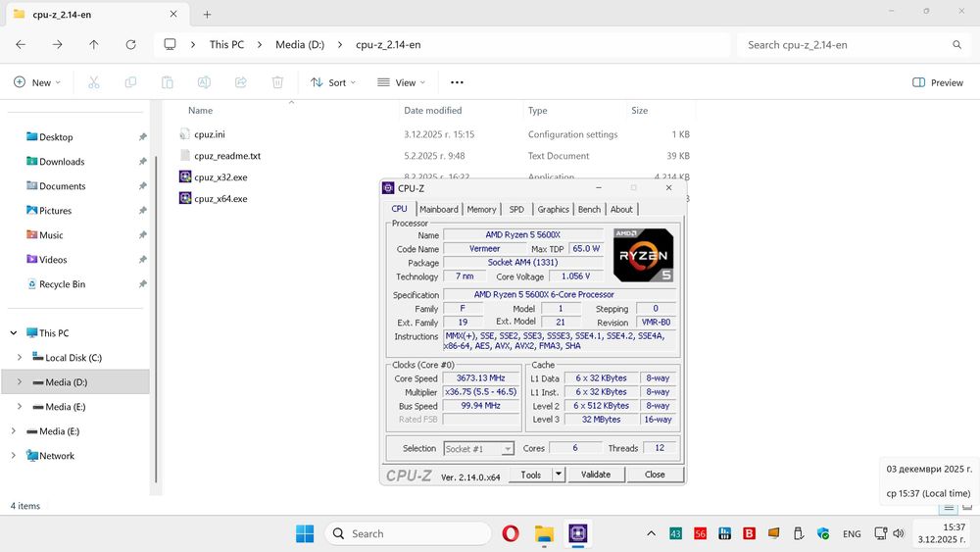This screenshot has width=980, height=552.
Task: Go back with the Explorer back arrow
Action: pyautogui.click(x=21, y=44)
